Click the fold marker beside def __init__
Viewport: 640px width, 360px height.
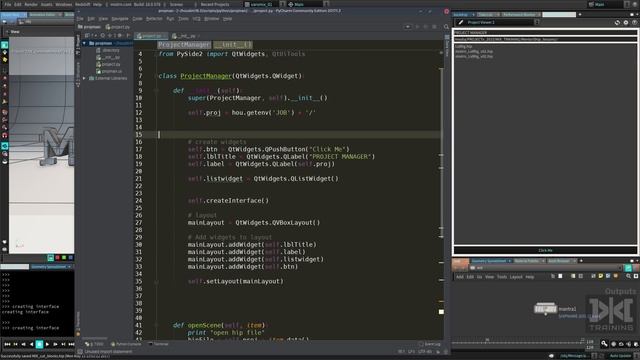coord(156,91)
